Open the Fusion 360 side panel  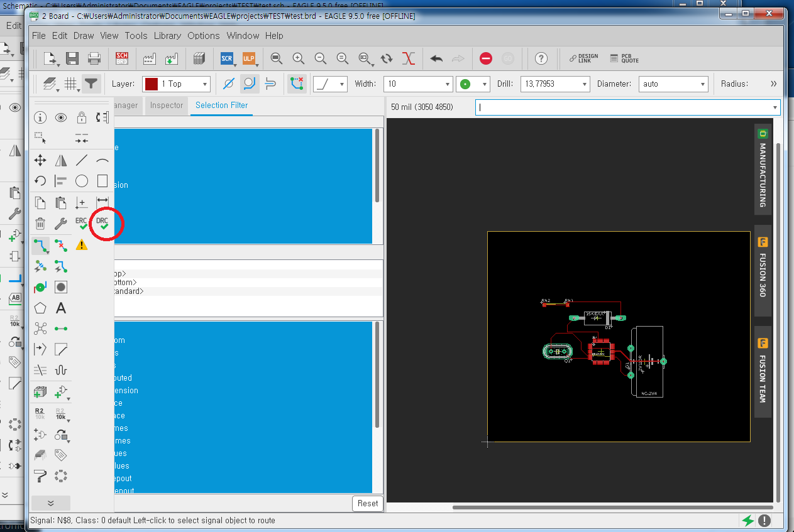[x=763, y=270]
